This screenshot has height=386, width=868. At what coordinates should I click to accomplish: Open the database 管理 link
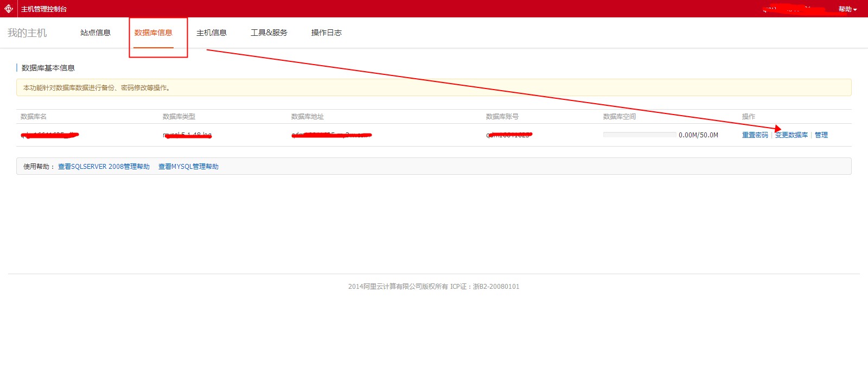click(x=821, y=135)
